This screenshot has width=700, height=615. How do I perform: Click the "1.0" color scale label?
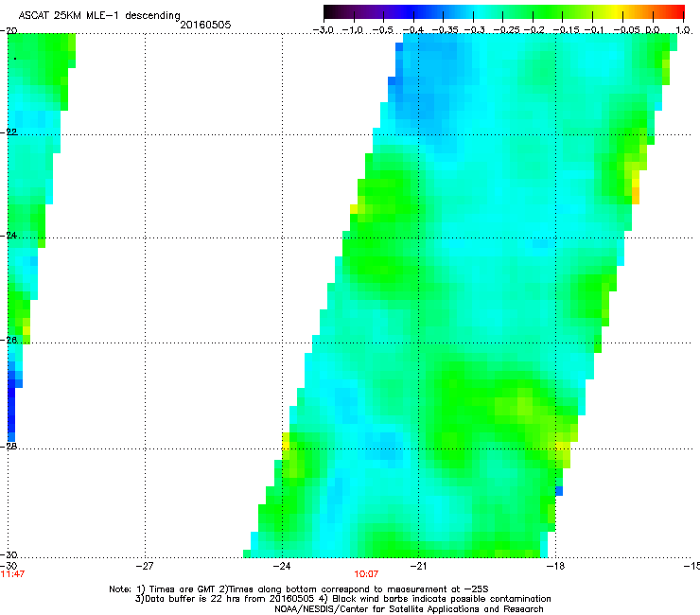683,30
